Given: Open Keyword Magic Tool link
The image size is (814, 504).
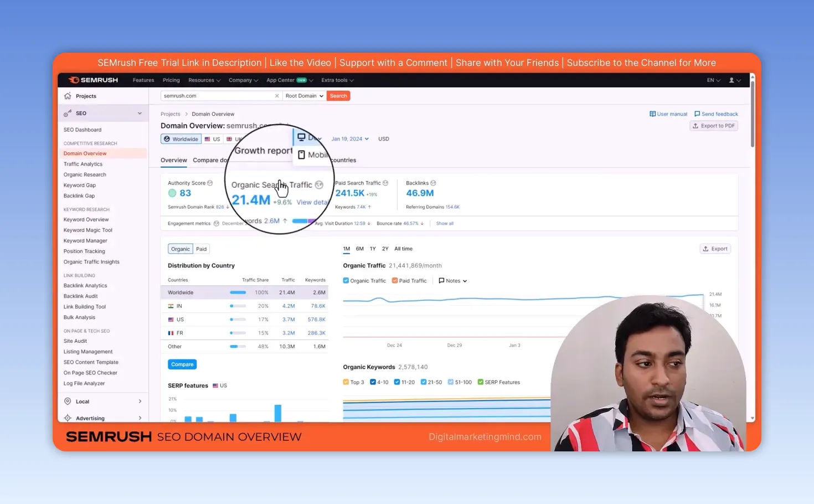Looking at the screenshot, I should click(87, 230).
